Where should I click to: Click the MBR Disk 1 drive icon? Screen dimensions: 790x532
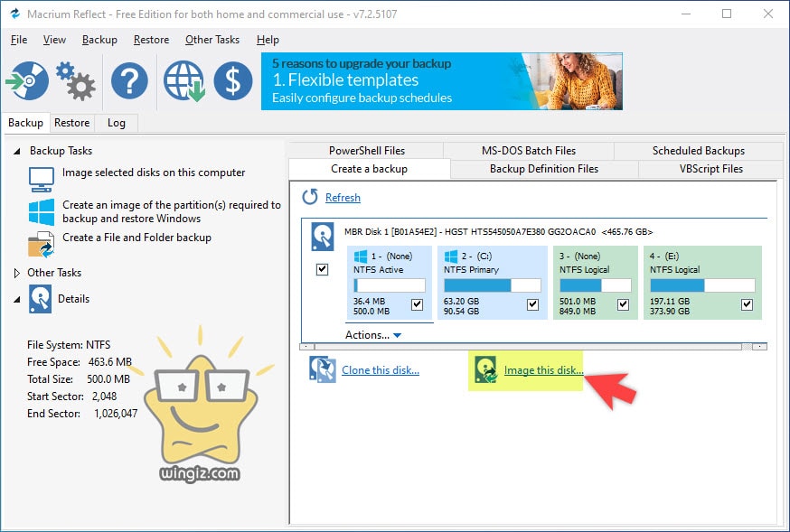[x=323, y=237]
